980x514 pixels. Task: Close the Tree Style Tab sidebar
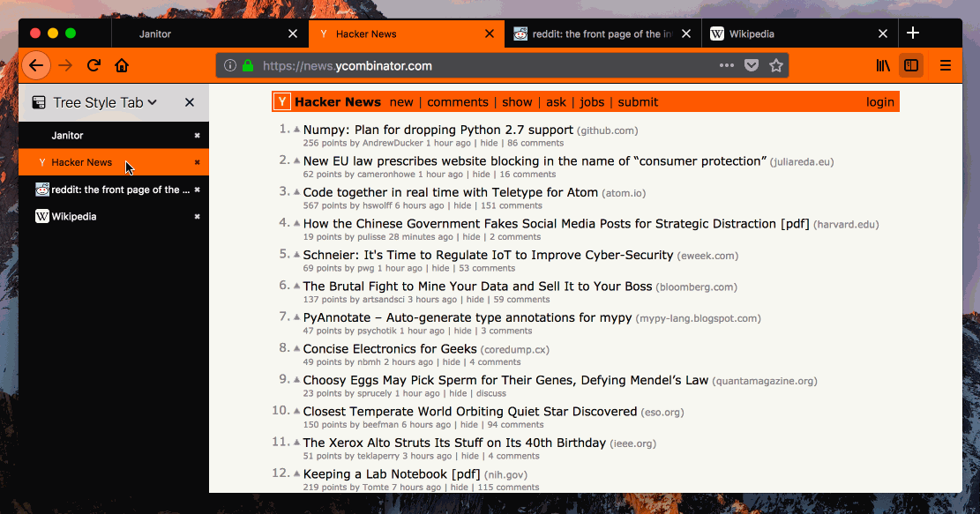pyautogui.click(x=190, y=102)
